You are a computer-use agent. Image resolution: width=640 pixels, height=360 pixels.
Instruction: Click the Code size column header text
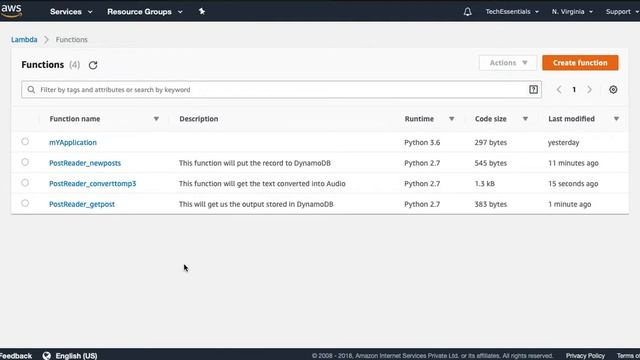(491, 119)
